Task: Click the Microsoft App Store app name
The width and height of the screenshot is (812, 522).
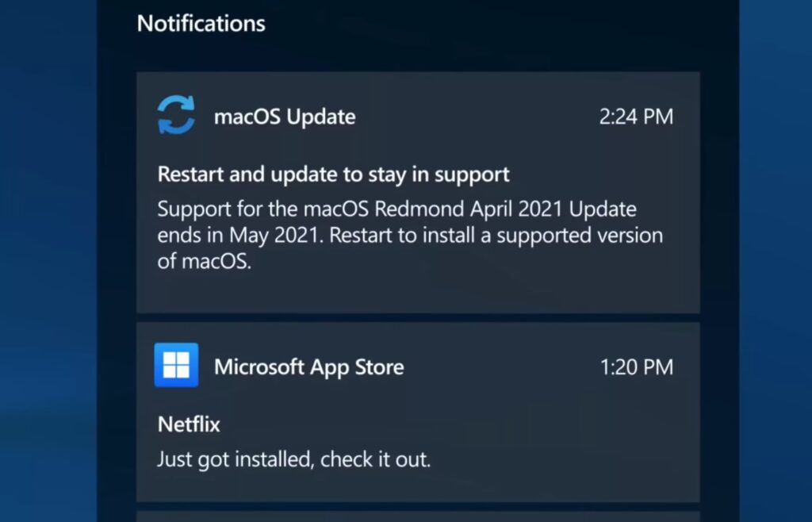Action: pos(308,367)
